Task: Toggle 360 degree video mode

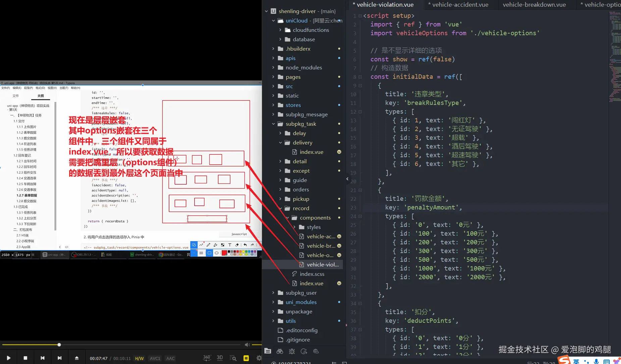Action: pos(207,358)
